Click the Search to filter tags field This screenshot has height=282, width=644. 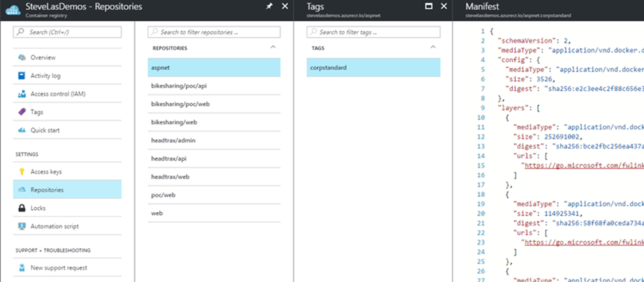(374, 32)
